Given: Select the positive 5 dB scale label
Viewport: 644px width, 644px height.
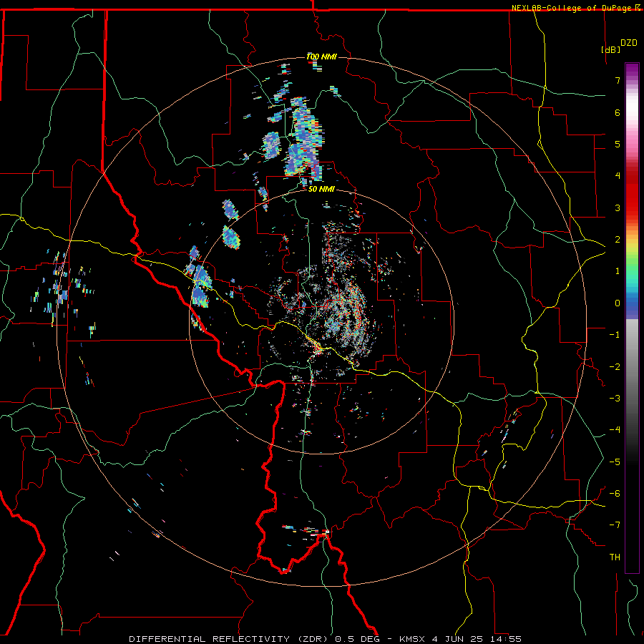Looking at the screenshot, I should [618, 144].
